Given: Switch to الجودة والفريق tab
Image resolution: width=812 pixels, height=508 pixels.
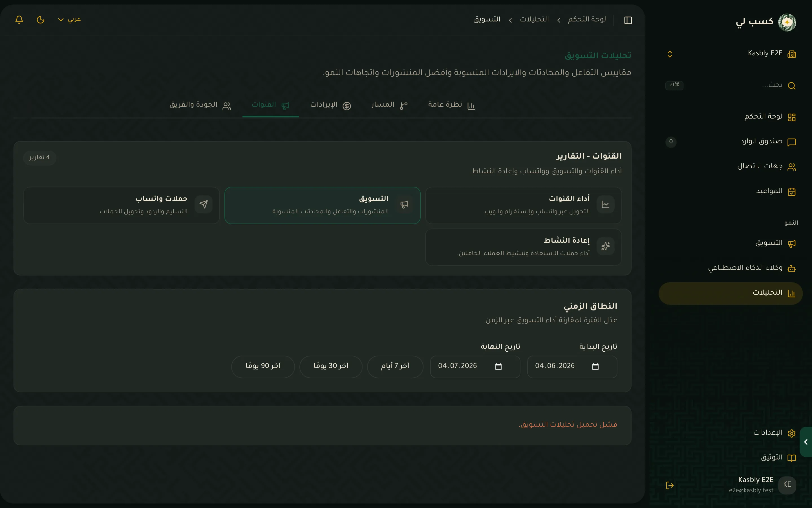Looking at the screenshot, I should [200, 105].
